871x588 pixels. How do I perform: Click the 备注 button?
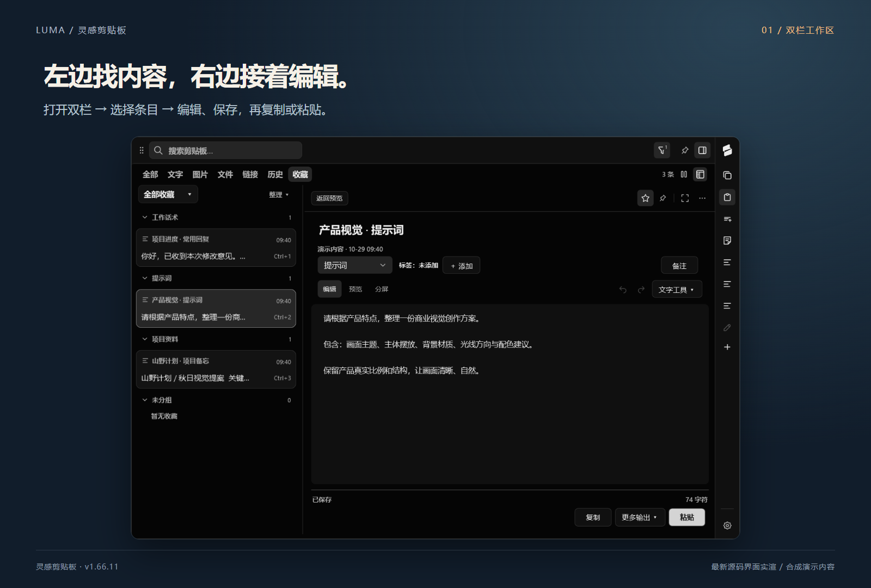(679, 266)
